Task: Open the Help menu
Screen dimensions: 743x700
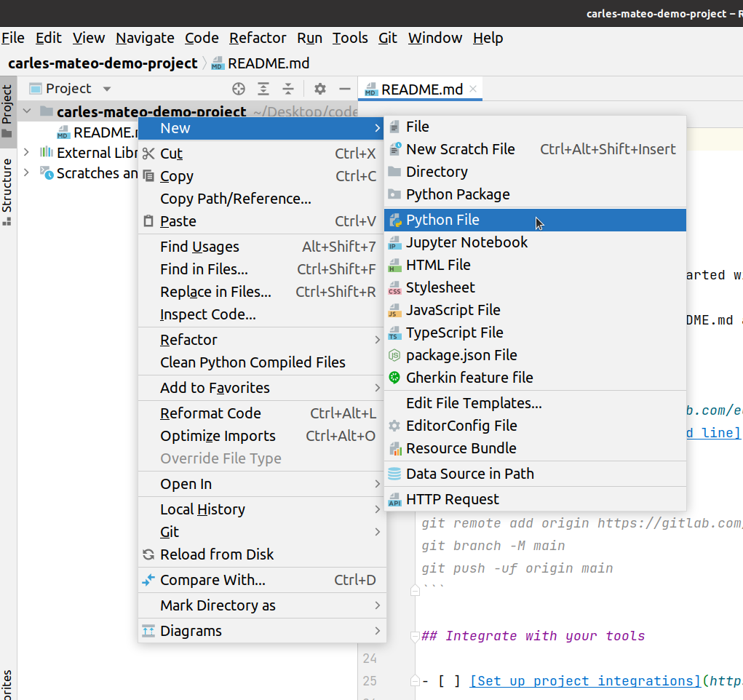Action: [x=488, y=38]
